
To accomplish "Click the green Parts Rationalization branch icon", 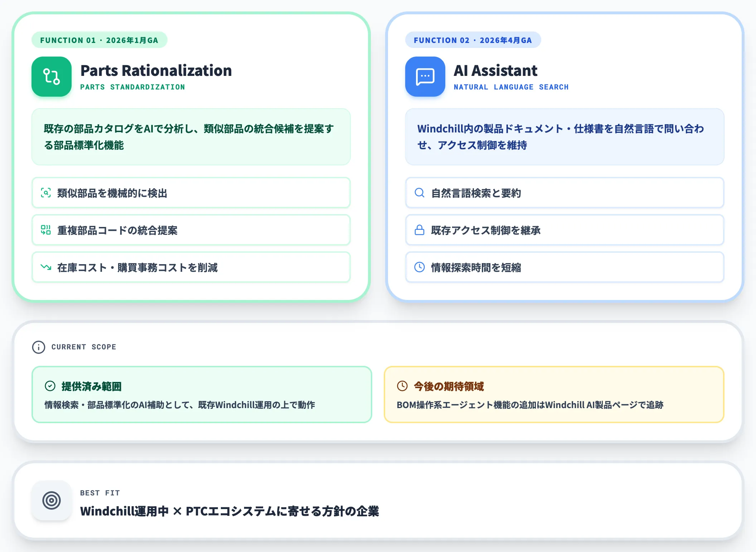I will point(52,77).
